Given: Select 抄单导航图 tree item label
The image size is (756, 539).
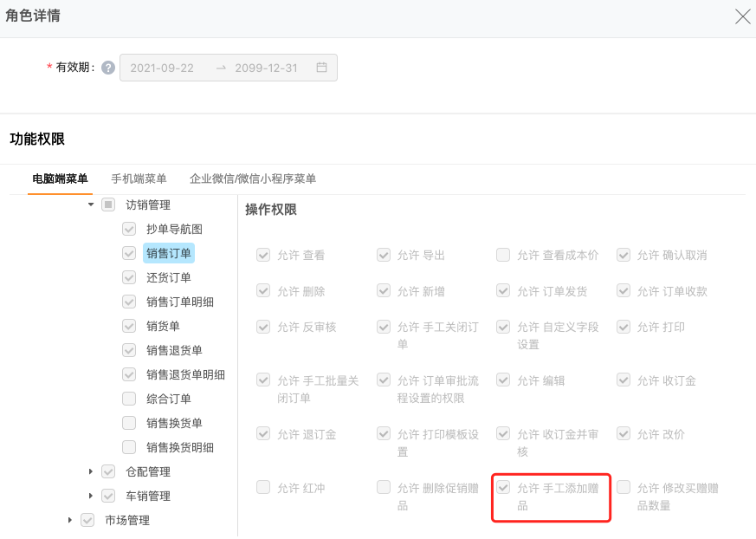Looking at the screenshot, I should tap(174, 229).
